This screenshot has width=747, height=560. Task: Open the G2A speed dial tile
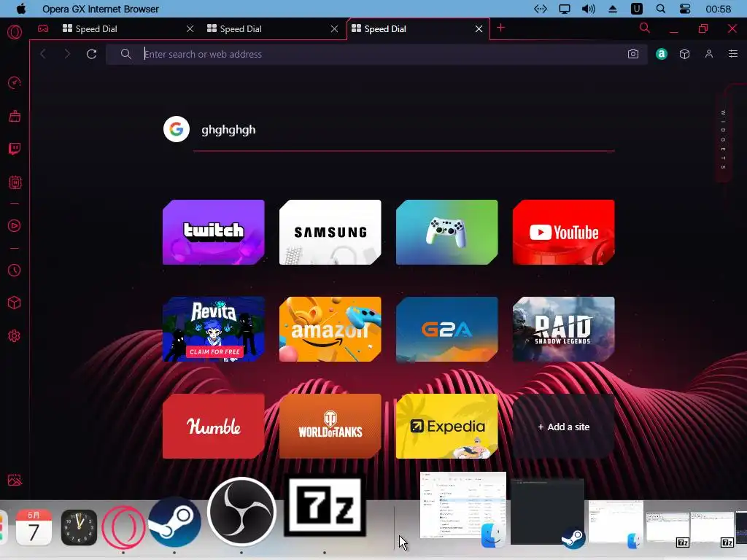click(447, 329)
